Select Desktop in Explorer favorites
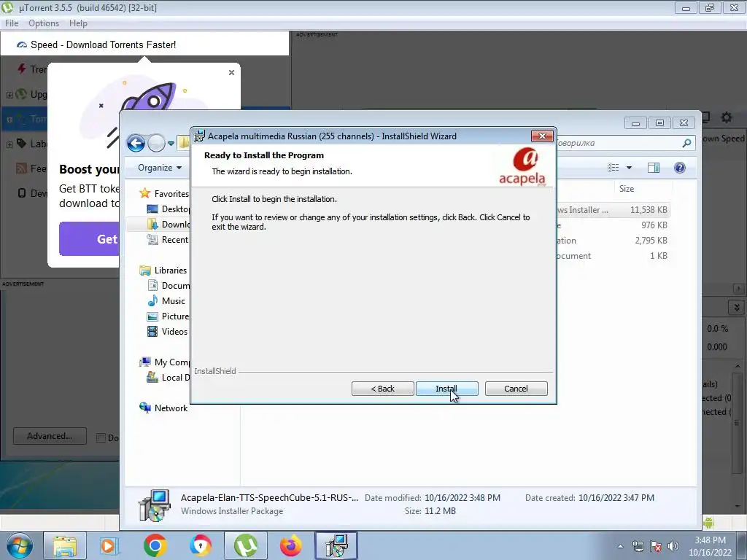 169,209
